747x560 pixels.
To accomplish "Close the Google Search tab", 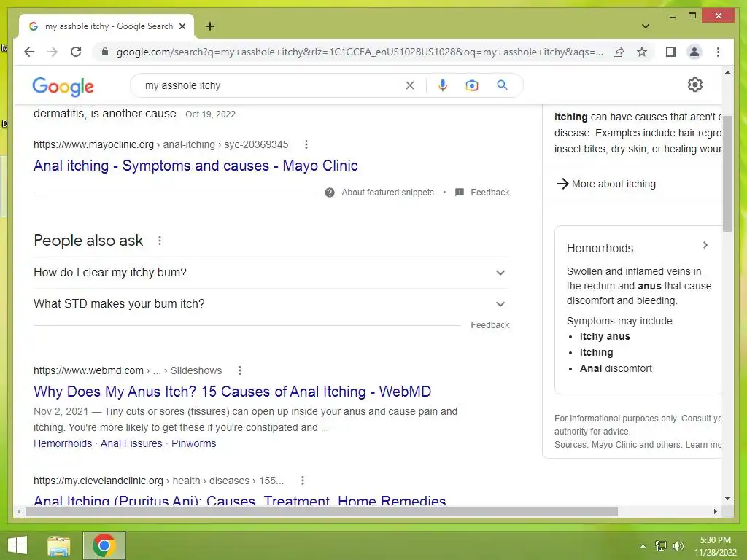I will [x=182, y=27].
